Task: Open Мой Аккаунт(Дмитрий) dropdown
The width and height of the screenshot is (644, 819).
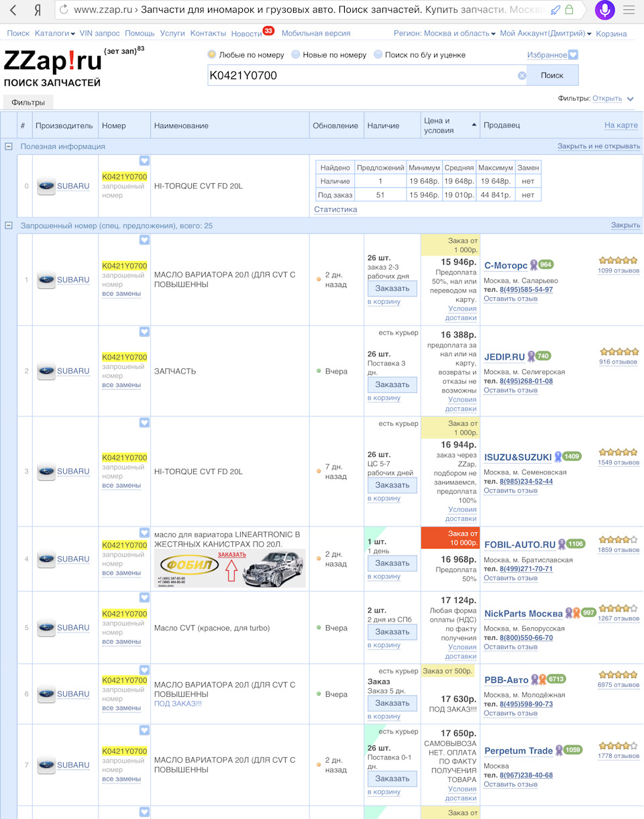Action: (x=546, y=33)
